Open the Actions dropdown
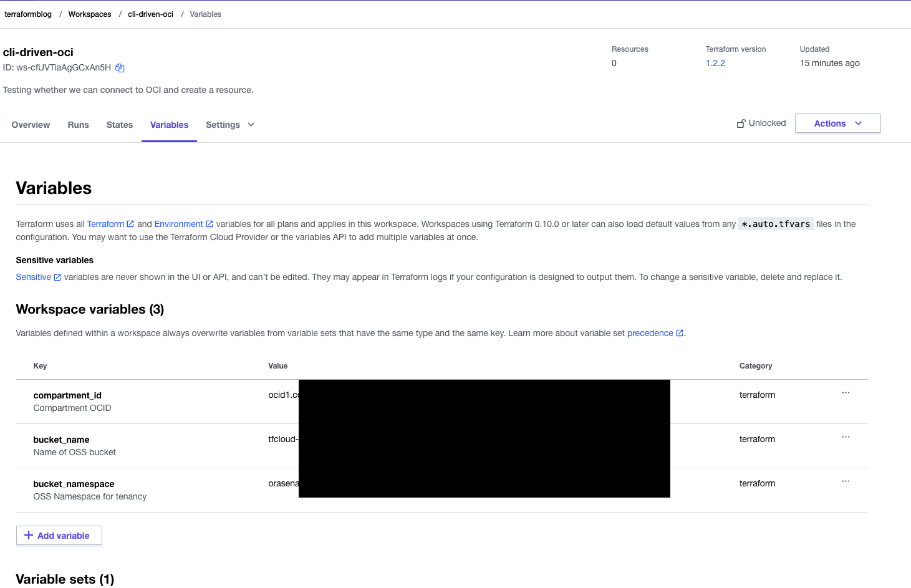Screen dimensions: 911x588 coord(837,123)
